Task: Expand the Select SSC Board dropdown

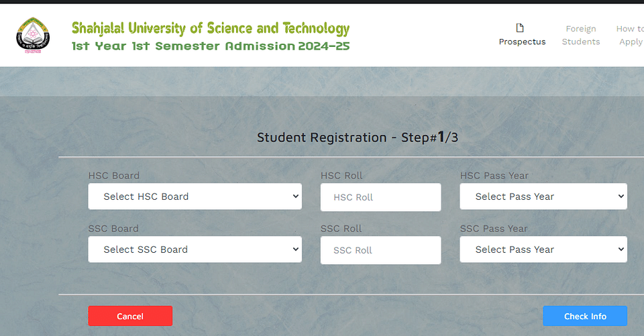Action: point(195,249)
